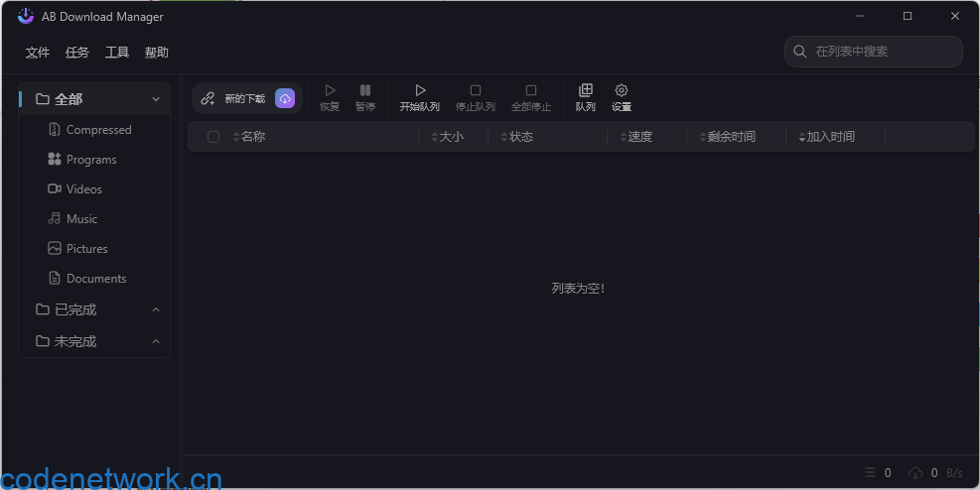Focus the 在列表中搜索 search field
The image size is (980, 490).
click(873, 52)
